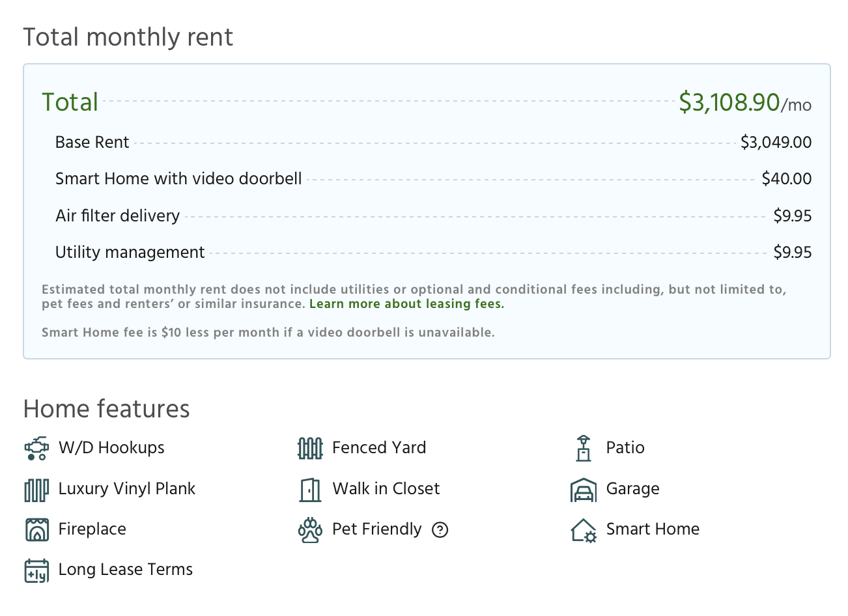Select the Air filter delivery charge
Screen dimensions: 848x616
coord(117,216)
